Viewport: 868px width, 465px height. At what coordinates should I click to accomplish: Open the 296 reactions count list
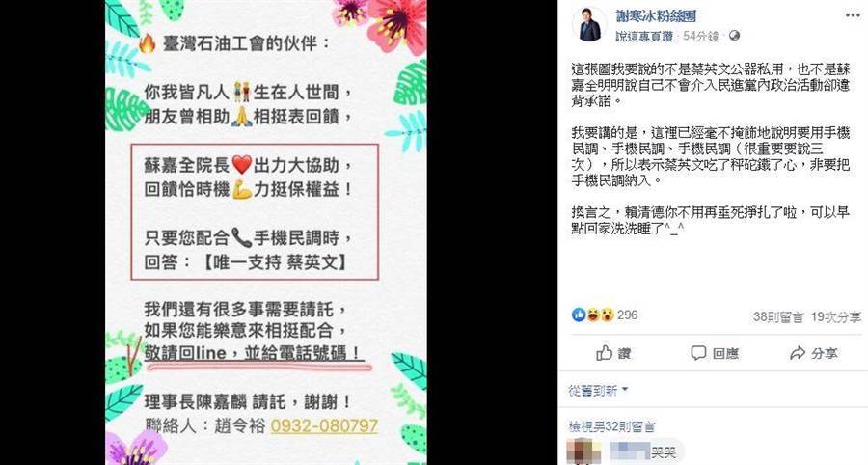pyautogui.click(x=627, y=315)
